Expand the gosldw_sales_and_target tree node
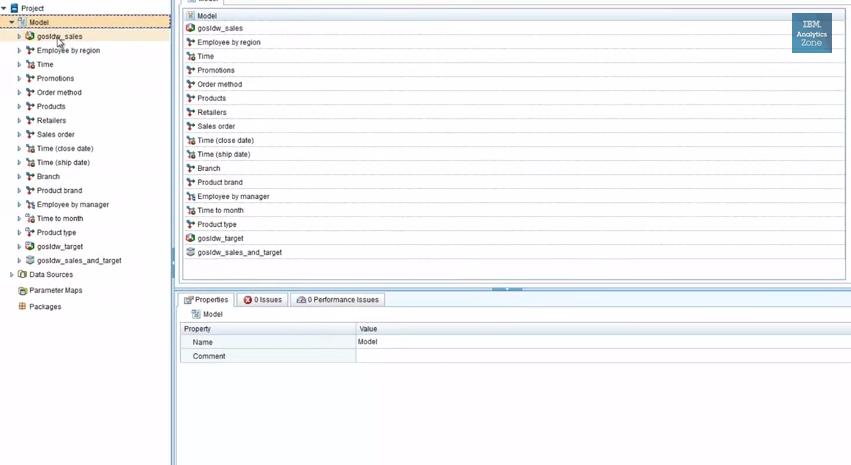This screenshot has height=465, width=851. 19,260
